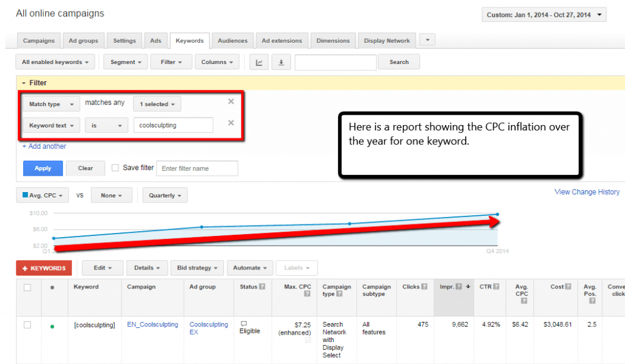Expand the Quarterly interval dropdown

click(165, 196)
